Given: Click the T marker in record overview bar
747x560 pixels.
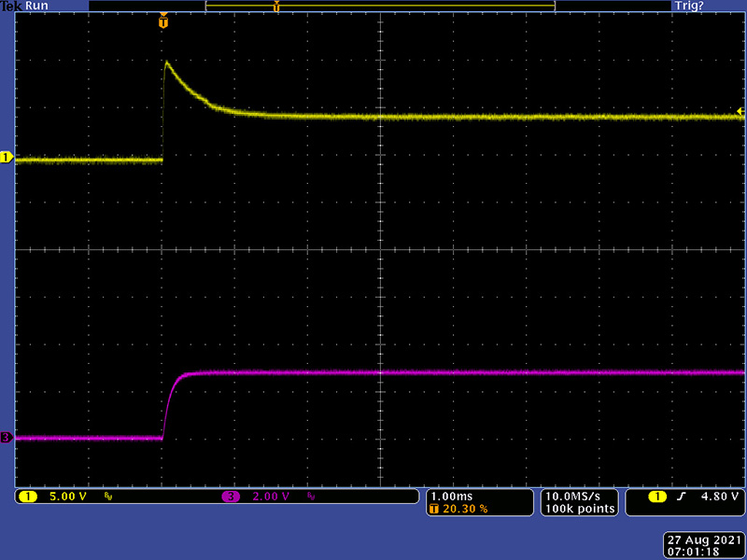Looking at the screenshot, I should pyautogui.click(x=275, y=7).
